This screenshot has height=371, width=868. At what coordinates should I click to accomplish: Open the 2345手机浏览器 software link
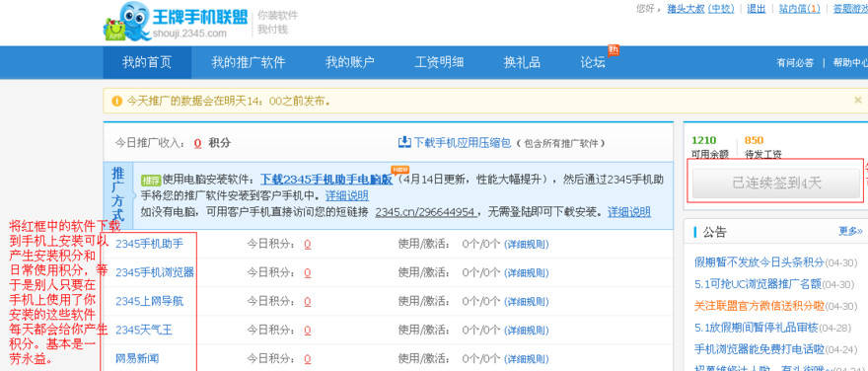click(155, 272)
